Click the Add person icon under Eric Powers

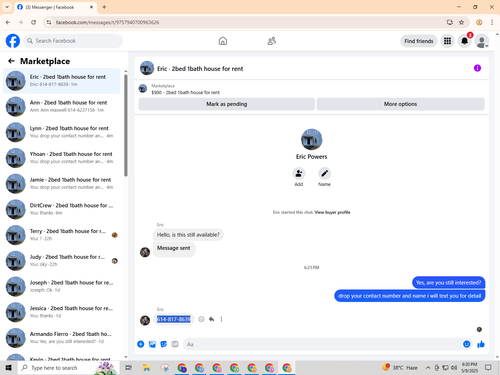click(x=299, y=173)
